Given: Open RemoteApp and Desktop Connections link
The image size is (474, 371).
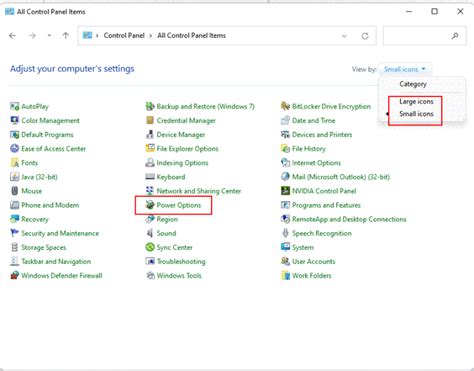Looking at the screenshot, I should (x=349, y=219).
